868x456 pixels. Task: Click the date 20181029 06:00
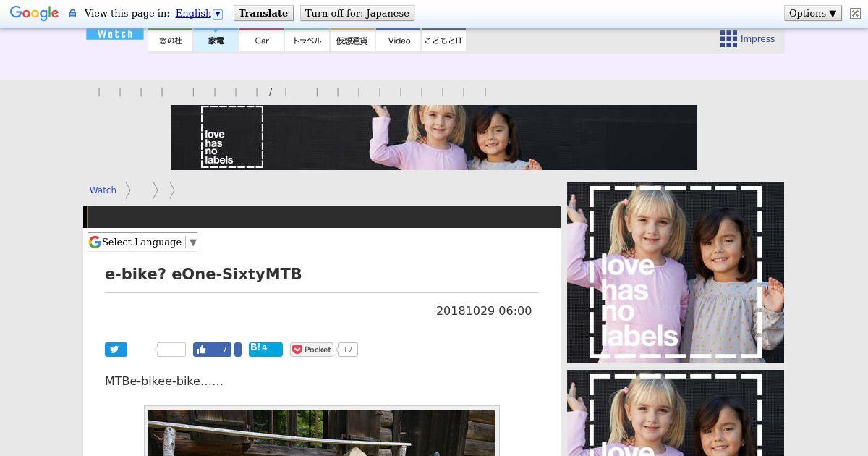coord(484,311)
